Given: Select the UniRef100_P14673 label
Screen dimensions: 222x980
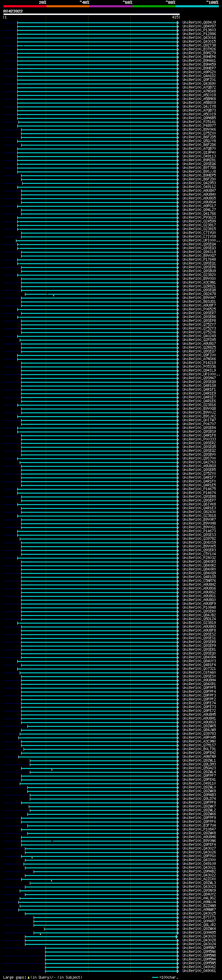Looking at the screenshot, I should (x=199, y=531).
